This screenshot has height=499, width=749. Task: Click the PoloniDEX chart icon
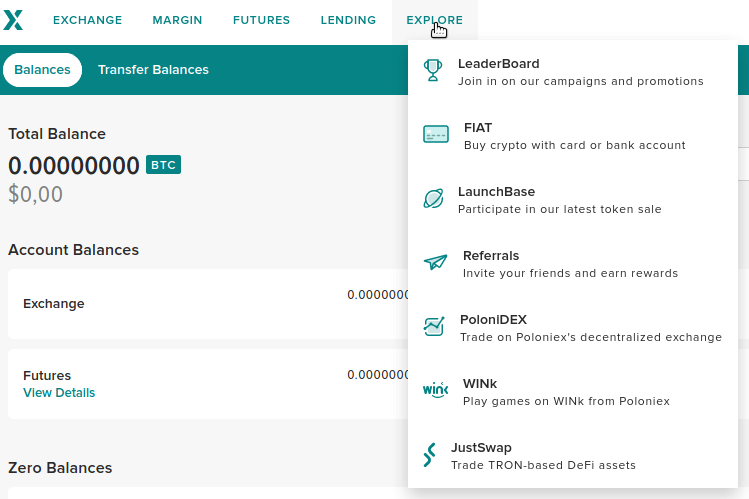click(434, 327)
